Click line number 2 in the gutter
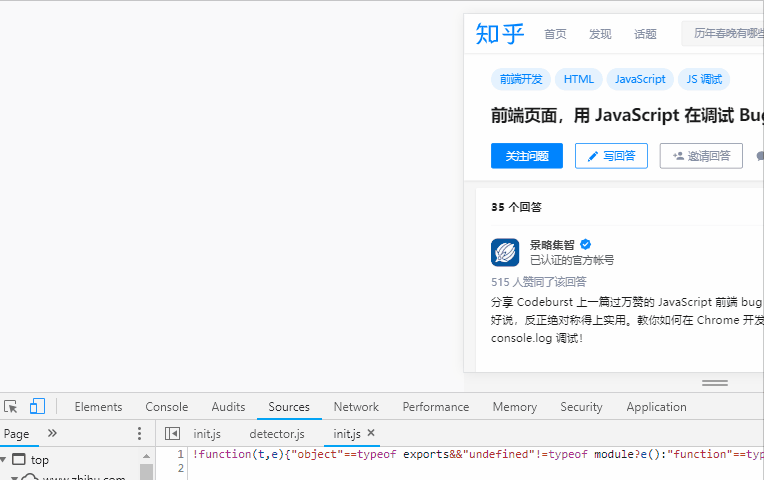 pyautogui.click(x=180, y=468)
